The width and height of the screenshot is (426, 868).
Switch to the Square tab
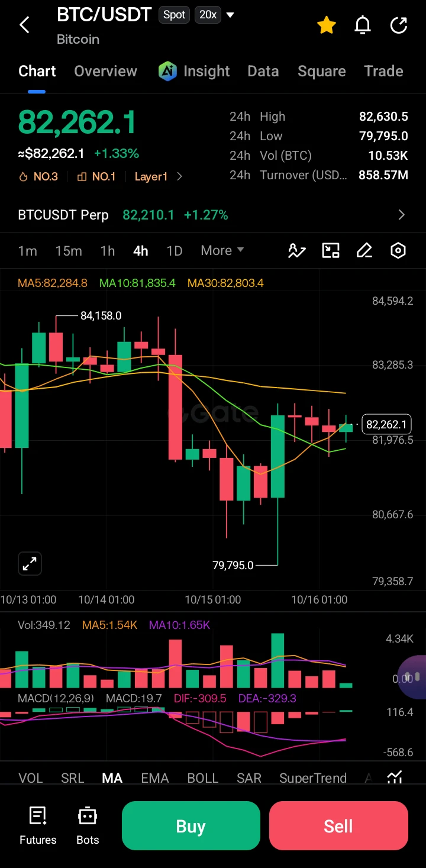coord(322,71)
